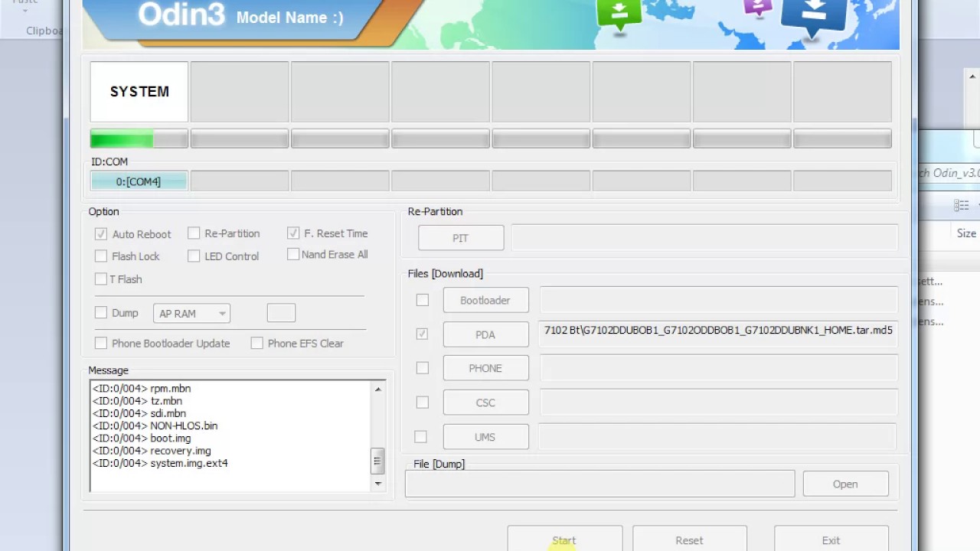Click Size column header in background window
The image size is (980, 551).
click(966, 233)
